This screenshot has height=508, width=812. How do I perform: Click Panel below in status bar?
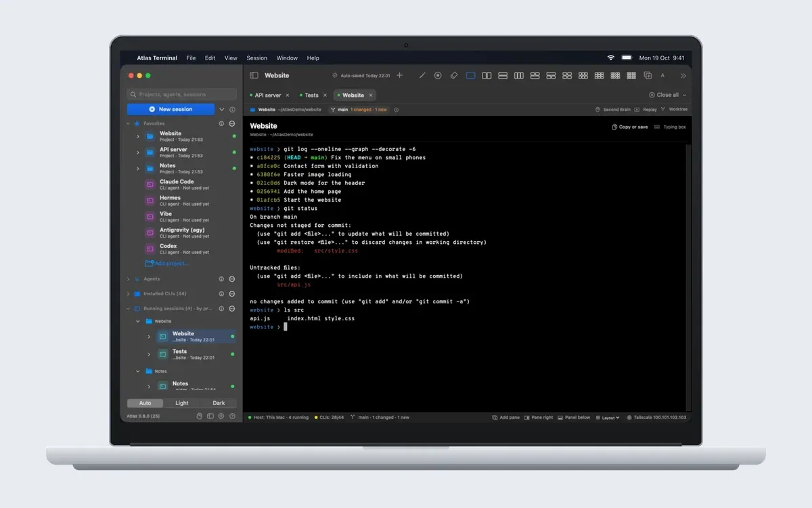(x=574, y=418)
